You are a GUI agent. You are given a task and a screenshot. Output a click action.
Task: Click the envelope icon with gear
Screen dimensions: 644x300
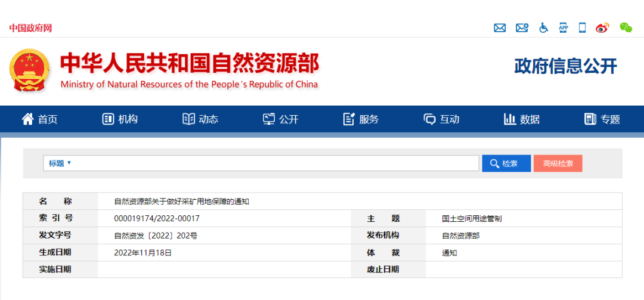tap(522, 28)
